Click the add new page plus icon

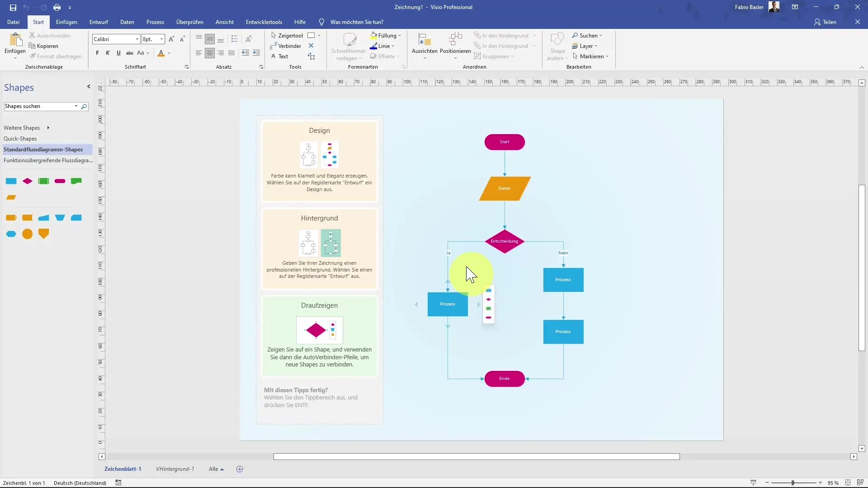tap(240, 469)
